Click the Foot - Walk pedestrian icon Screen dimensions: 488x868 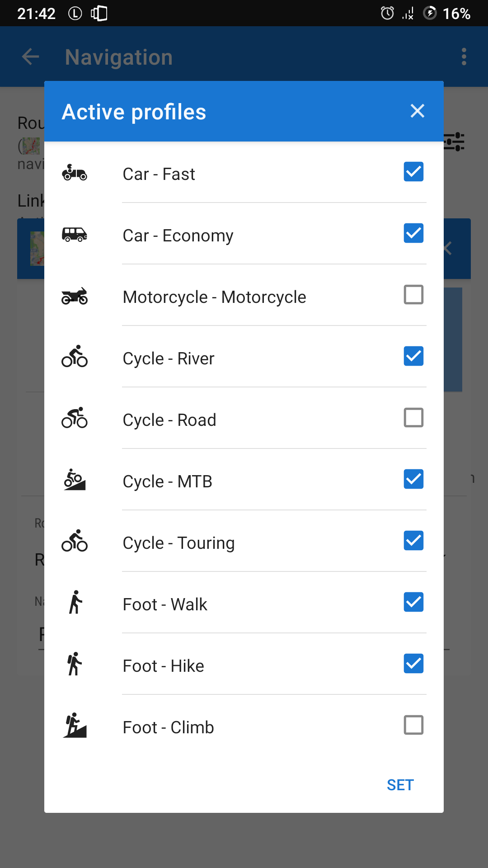[75, 603]
